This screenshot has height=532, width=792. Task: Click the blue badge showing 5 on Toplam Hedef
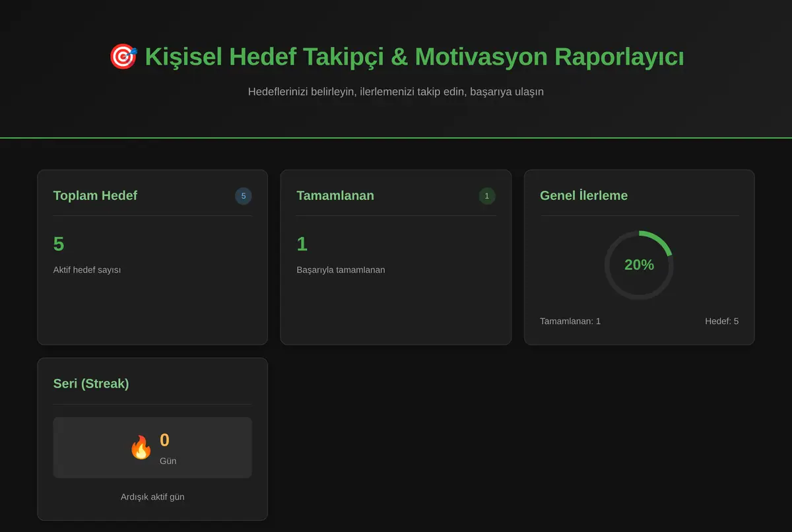244,195
